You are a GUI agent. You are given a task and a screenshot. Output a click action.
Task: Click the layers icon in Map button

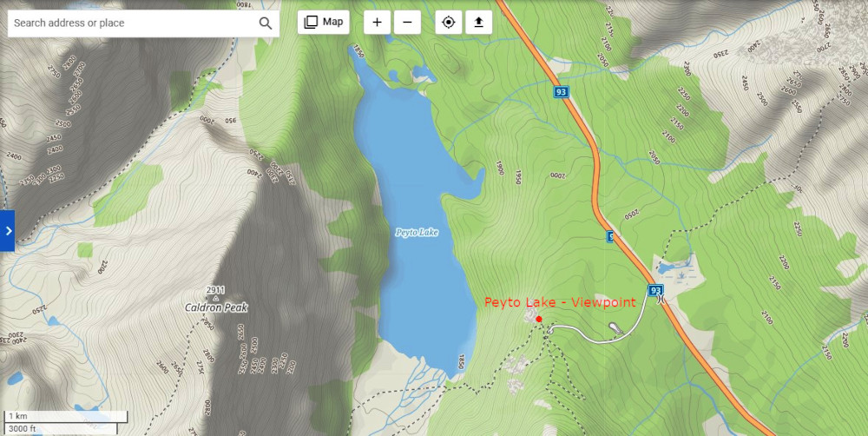coord(311,23)
